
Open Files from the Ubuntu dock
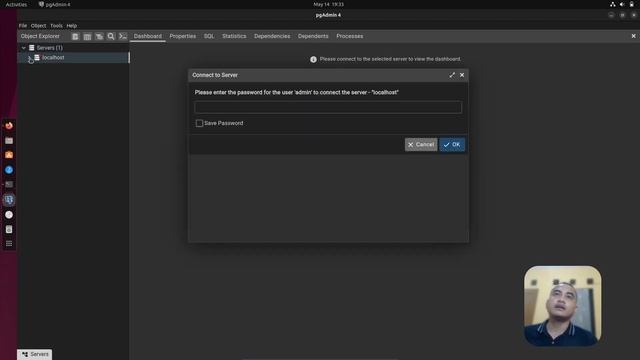tap(9, 140)
